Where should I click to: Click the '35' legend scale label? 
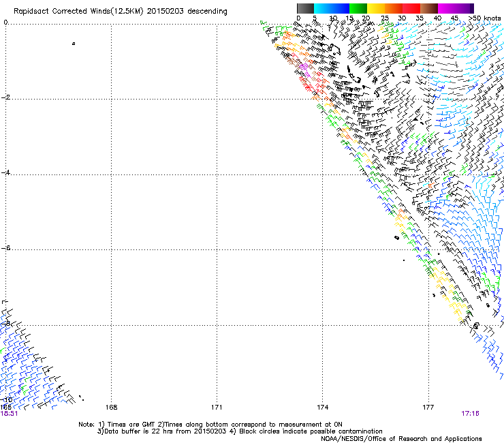point(420,18)
